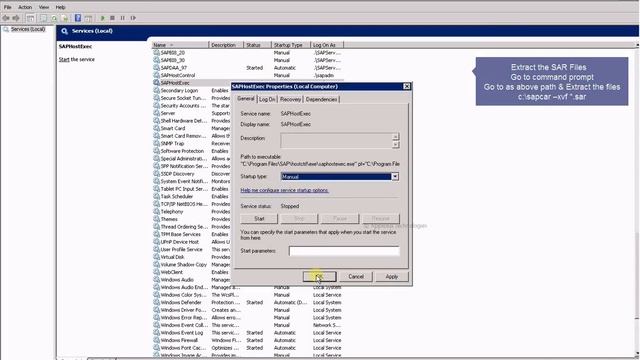Open the Startup type dropdown showing Manual

[340, 177]
